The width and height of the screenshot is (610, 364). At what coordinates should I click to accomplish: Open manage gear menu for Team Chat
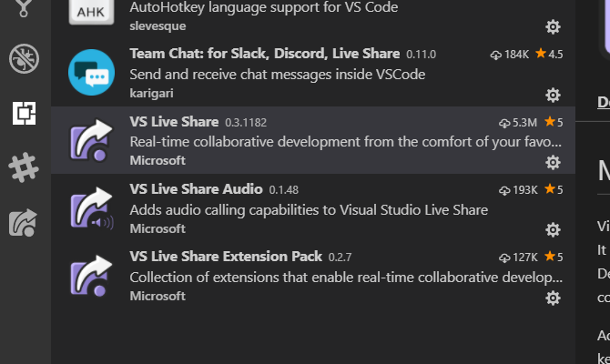[553, 95]
